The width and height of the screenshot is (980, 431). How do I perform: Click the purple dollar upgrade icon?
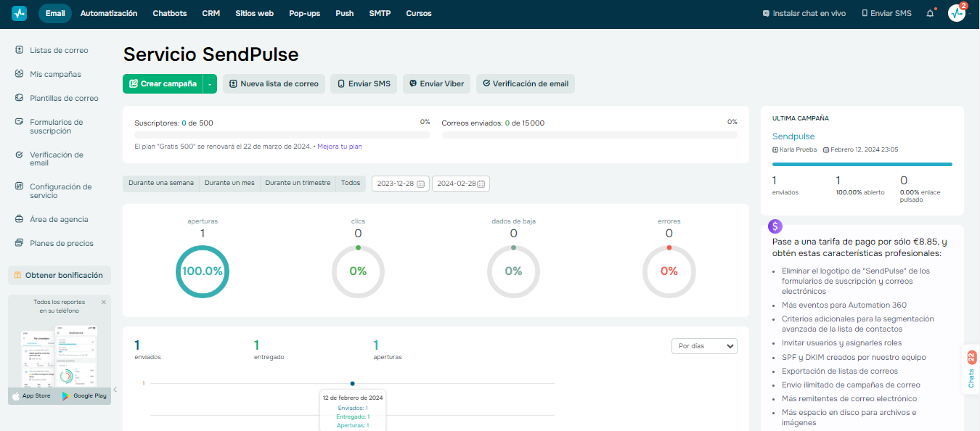click(x=775, y=226)
